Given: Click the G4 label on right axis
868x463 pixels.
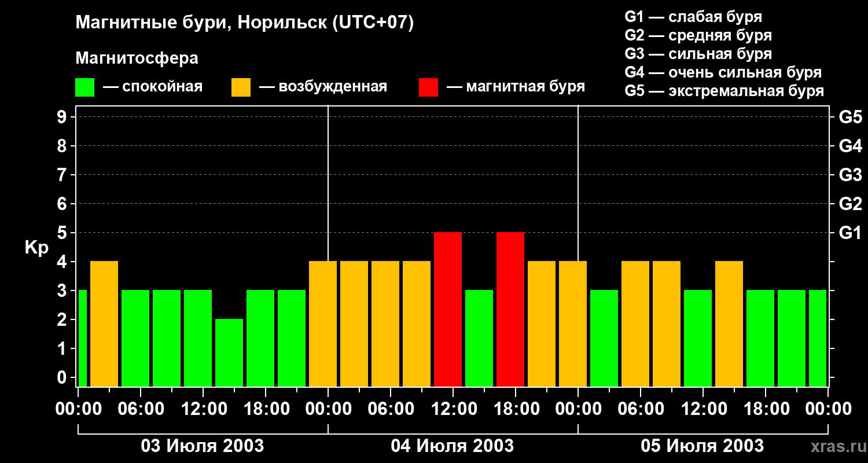Looking at the screenshot, I should 850,146.
